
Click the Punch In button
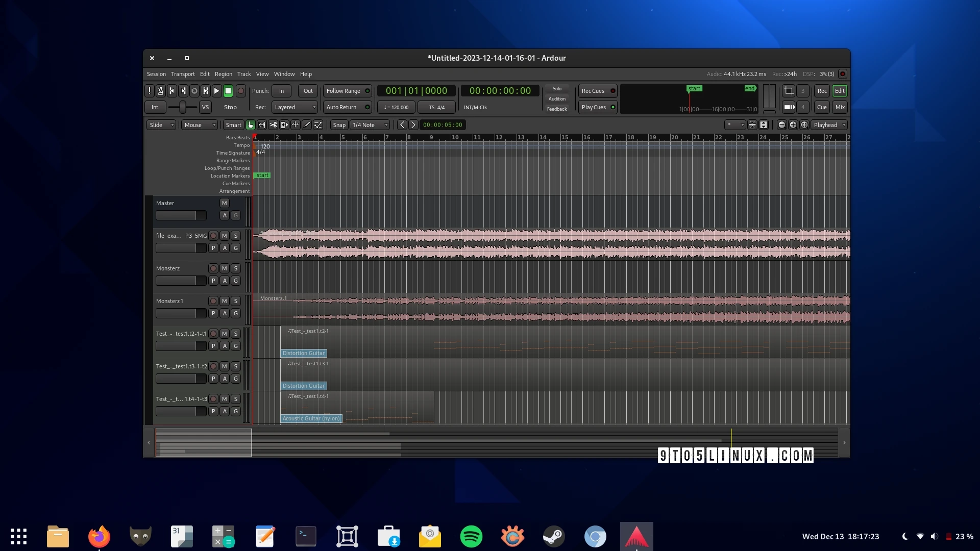pyautogui.click(x=281, y=90)
